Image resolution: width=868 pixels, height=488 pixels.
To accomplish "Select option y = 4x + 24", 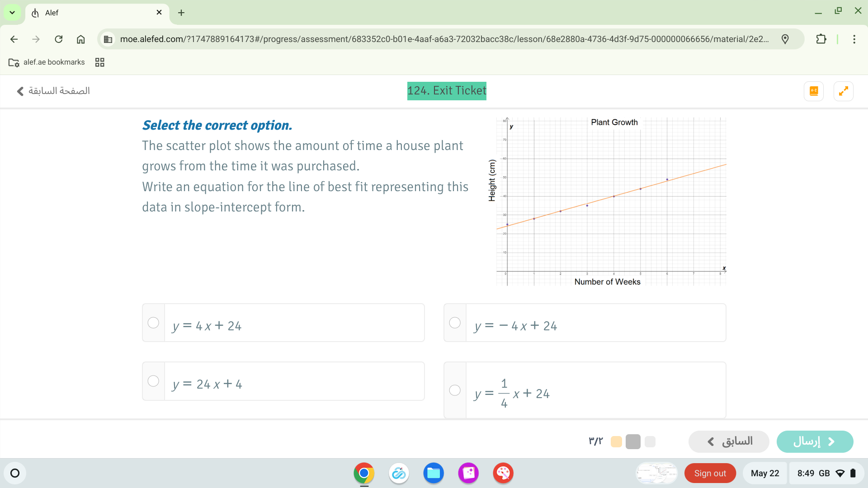I will 153,323.
